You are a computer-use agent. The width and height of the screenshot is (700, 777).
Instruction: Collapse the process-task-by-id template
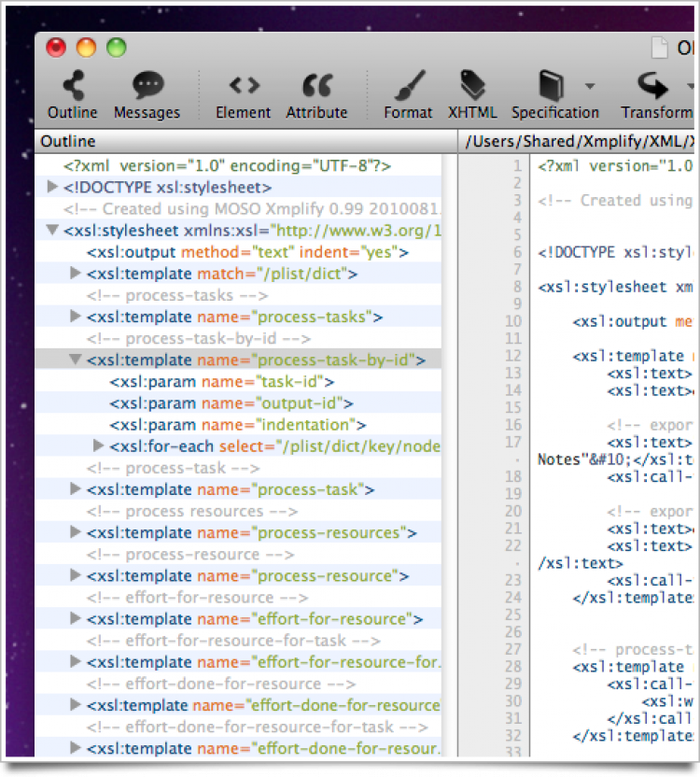pyautogui.click(x=75, y=360)
